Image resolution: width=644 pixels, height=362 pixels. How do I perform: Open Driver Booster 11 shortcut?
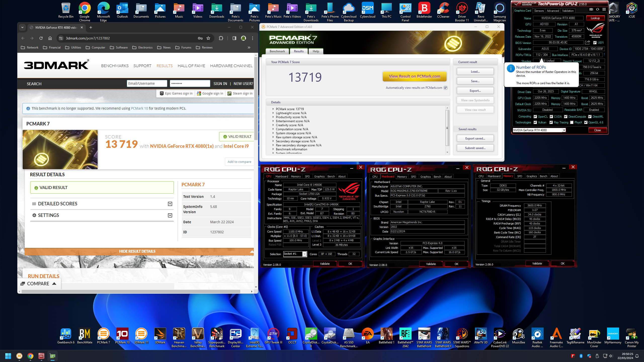click(462, 12)
